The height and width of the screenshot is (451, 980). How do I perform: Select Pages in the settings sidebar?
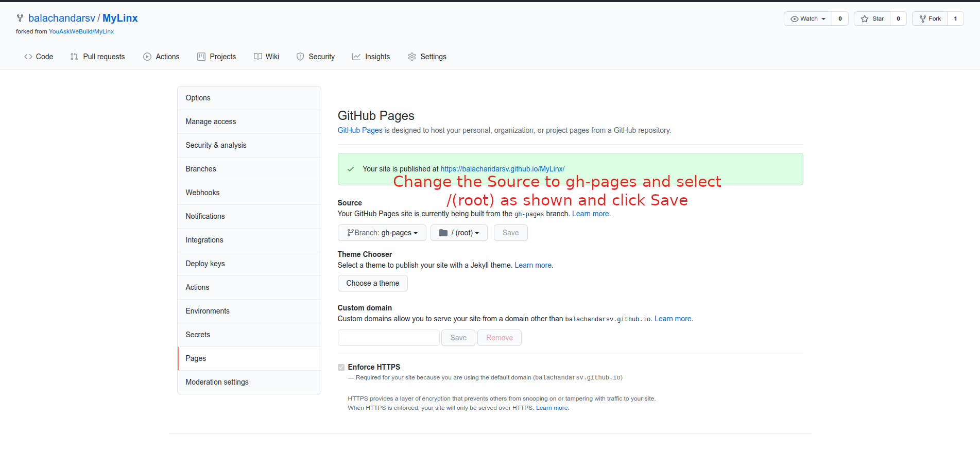click(249, 358)
